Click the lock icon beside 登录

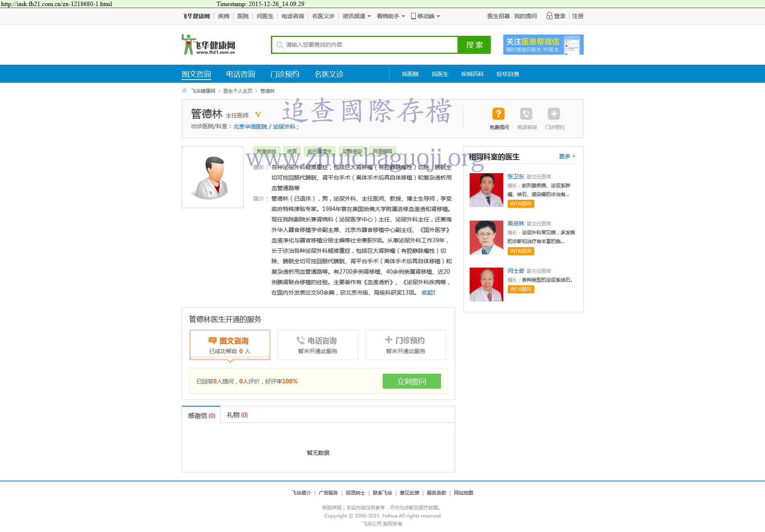549,16
